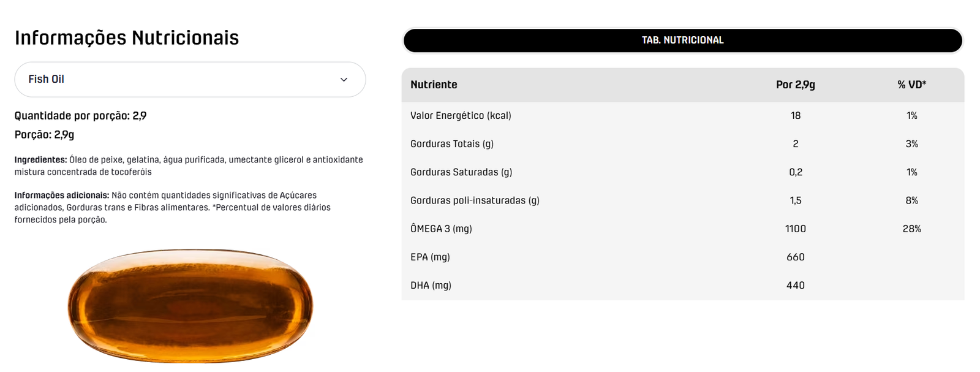Select the Gorduras Saturadas (g) row

(682, 172)
